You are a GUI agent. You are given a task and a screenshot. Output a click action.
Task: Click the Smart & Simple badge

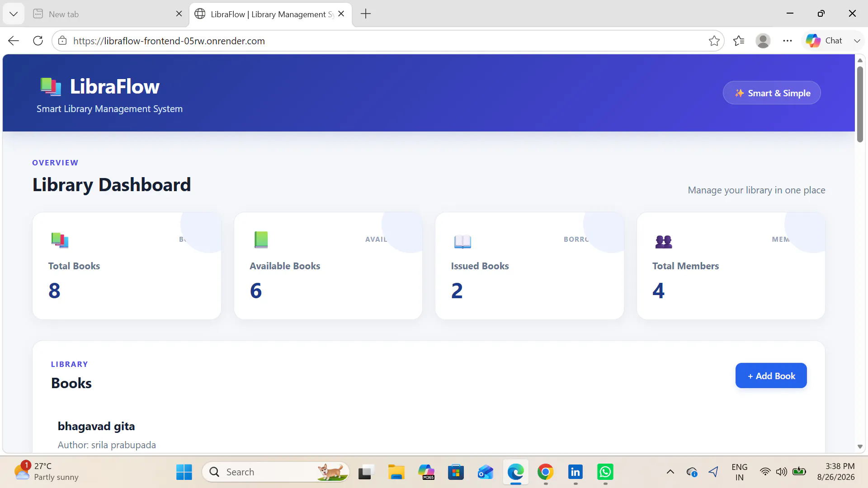point(772,93)
